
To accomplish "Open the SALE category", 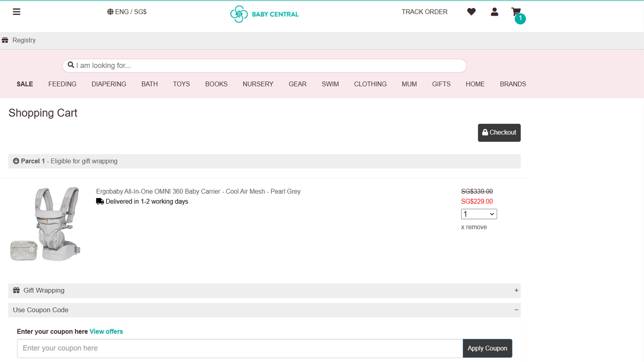I will coord(25,84).
